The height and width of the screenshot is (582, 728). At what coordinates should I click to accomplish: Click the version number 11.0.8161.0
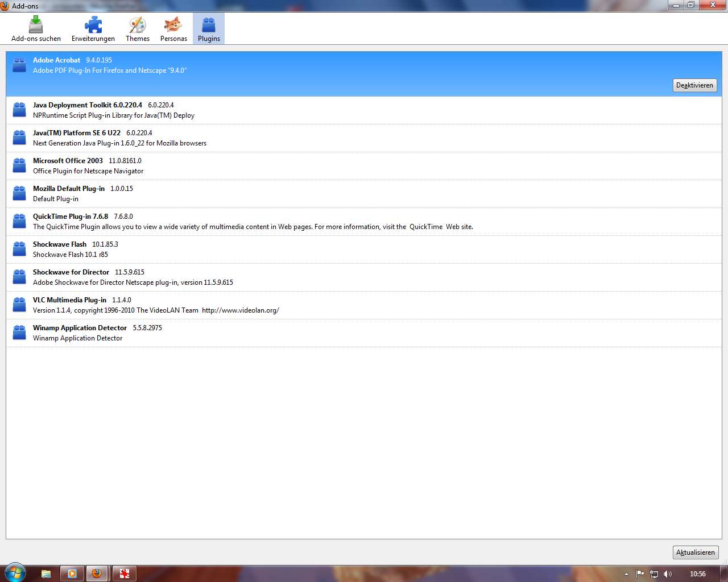[x=125, y=161]
